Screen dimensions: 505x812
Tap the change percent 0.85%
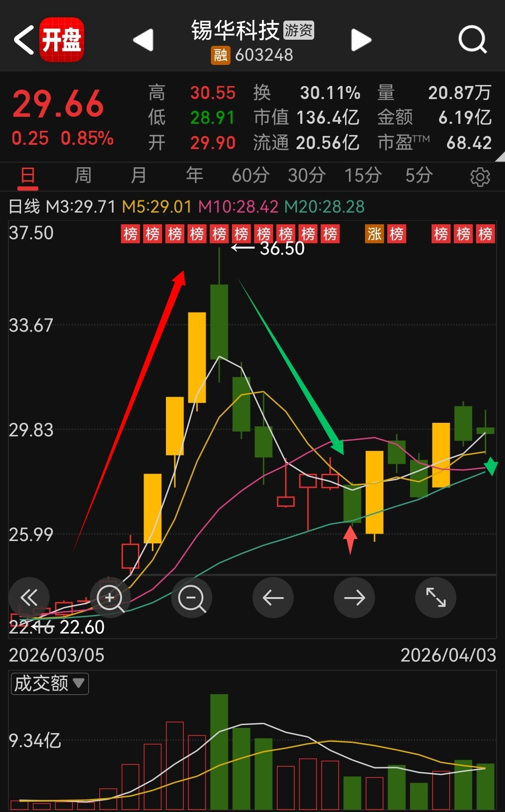87,138
